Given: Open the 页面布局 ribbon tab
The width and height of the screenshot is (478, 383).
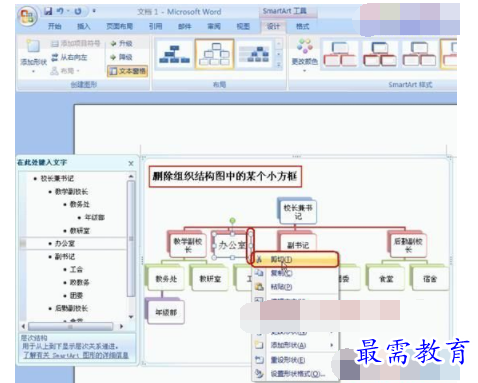Looking at the screenshot, I should [x=119, y=26].
